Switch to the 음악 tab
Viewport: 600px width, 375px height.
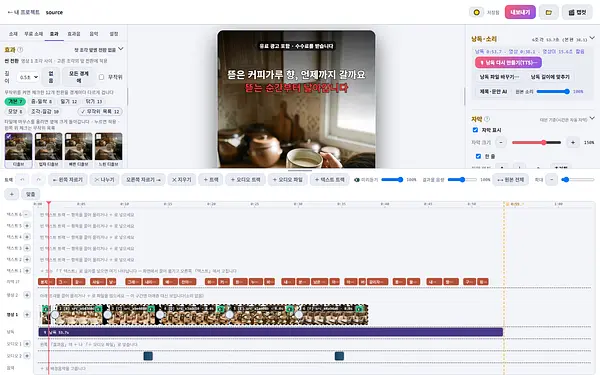[x=94, y=34]
